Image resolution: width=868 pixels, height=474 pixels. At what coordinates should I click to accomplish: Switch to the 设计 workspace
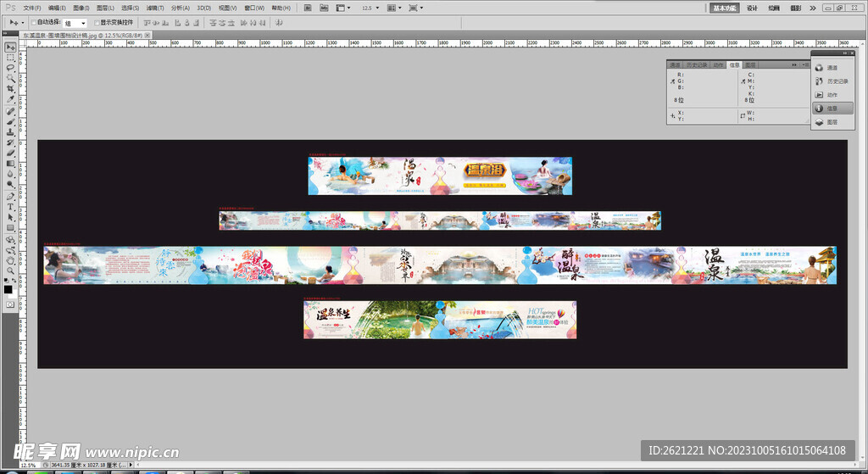coord(752,8)
